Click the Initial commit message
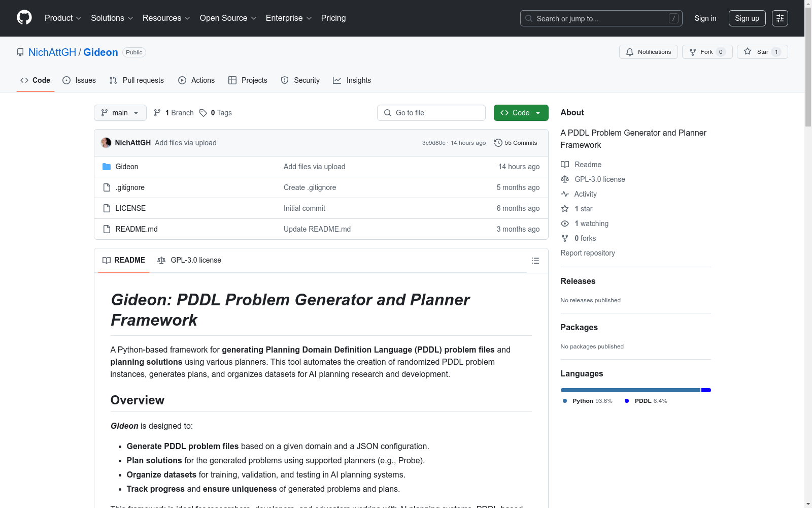 click(304, 208)
